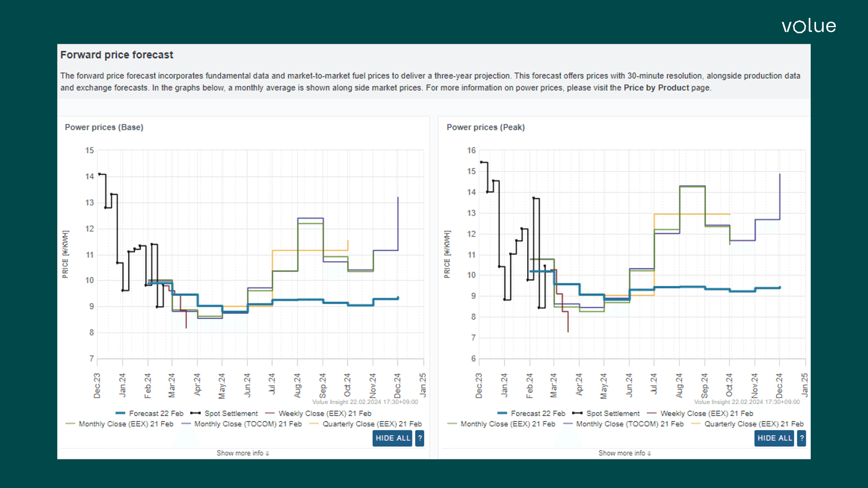Open help via question mark on Base chart

click(x=420, y=439)
